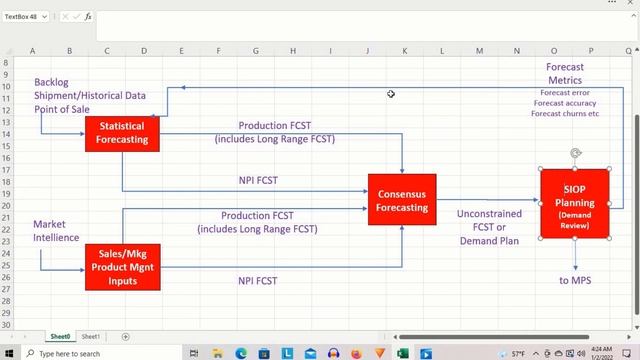Open the clock and date flyout
Screen dimensions: 640x360
[602, 353]
